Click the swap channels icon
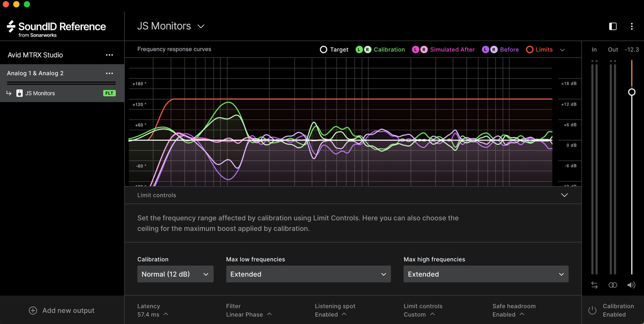The image size is (644, 324). click(x=594, y=285)
